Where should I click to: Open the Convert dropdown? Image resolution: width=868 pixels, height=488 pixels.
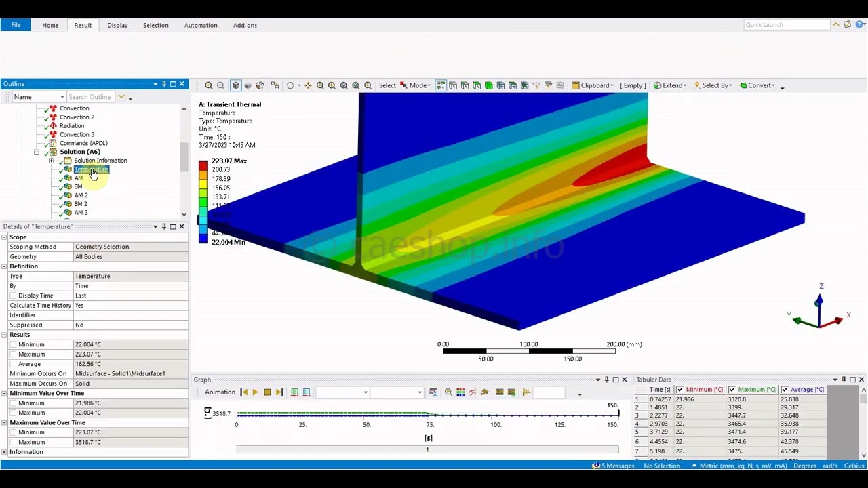tap(757, 85)
